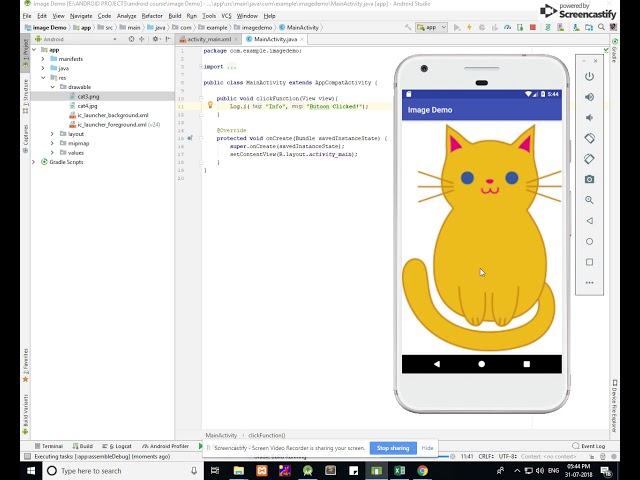640x480 pixels.
Task: Lower emulator volume with the Volume Down icon
Action: 589,118
